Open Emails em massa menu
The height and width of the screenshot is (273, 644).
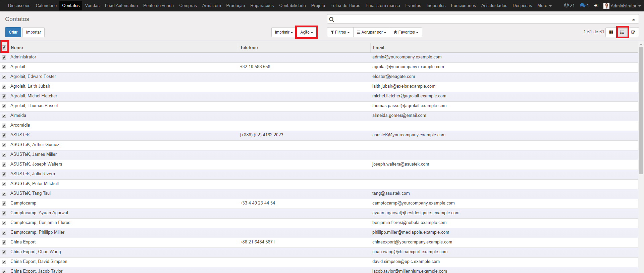pos(383,6)
